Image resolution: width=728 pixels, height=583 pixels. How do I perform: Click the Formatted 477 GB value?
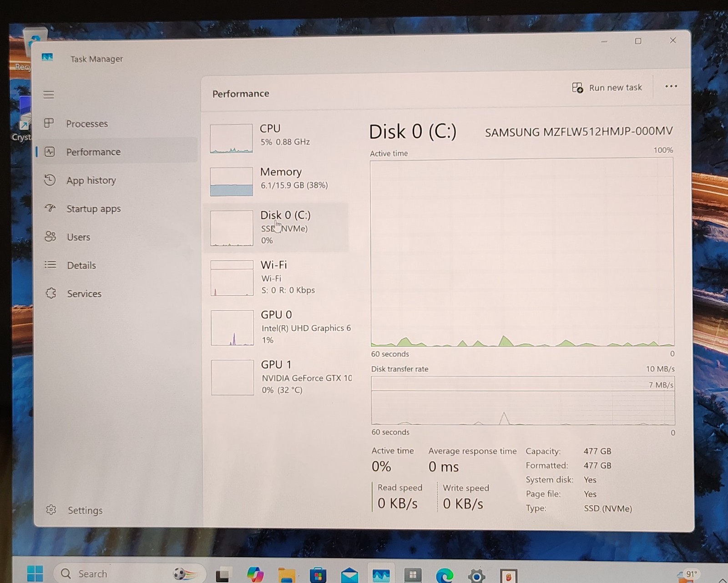597,465
